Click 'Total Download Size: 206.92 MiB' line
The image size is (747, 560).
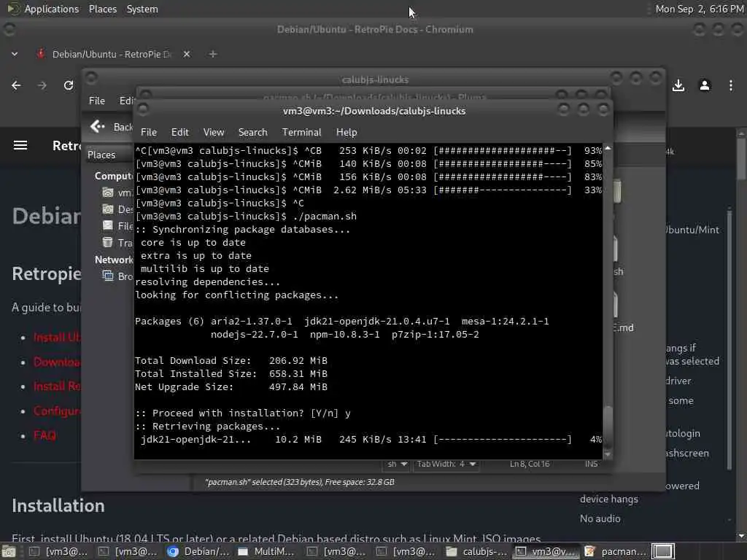(231, 360)
